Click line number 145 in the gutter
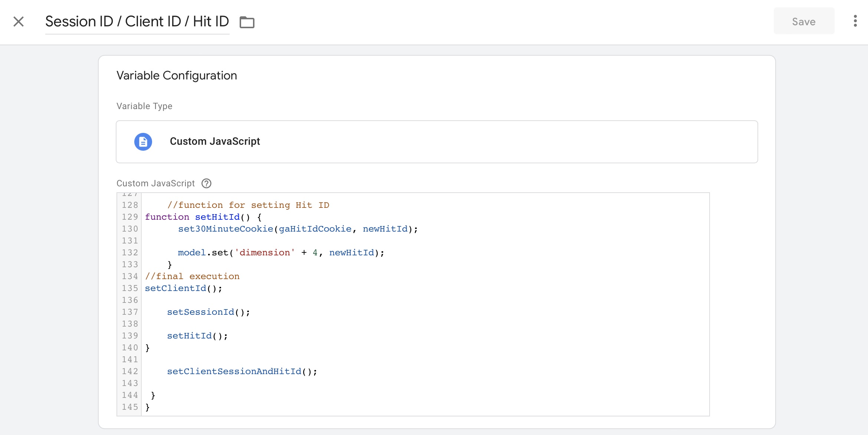This screenshot has height=435, width=868. click(130, 407)
